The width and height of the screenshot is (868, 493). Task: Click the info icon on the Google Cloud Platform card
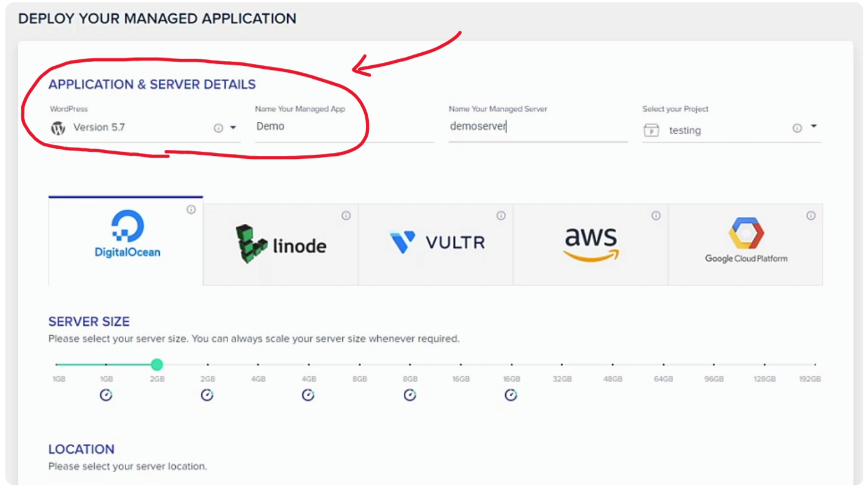pos(811,216)
